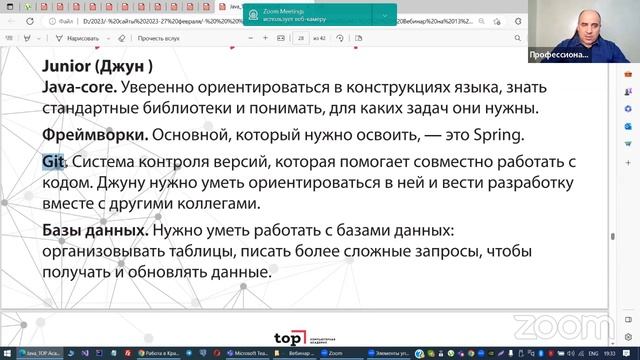640x360 pixels.
Task: Open the Windows Start button
Action: (x=7, y=353)
